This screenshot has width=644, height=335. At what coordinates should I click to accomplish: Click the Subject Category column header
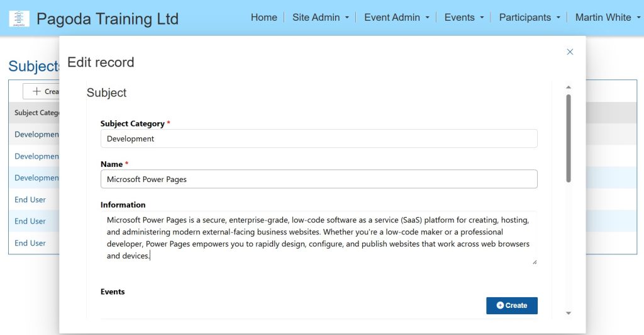(x=36, y=113)
